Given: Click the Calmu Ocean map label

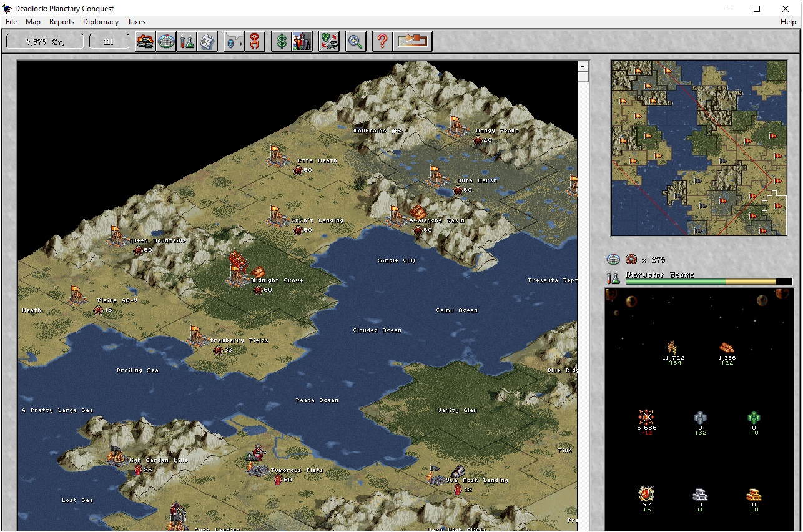Looking at the screenshot, I should pos(456,310).
